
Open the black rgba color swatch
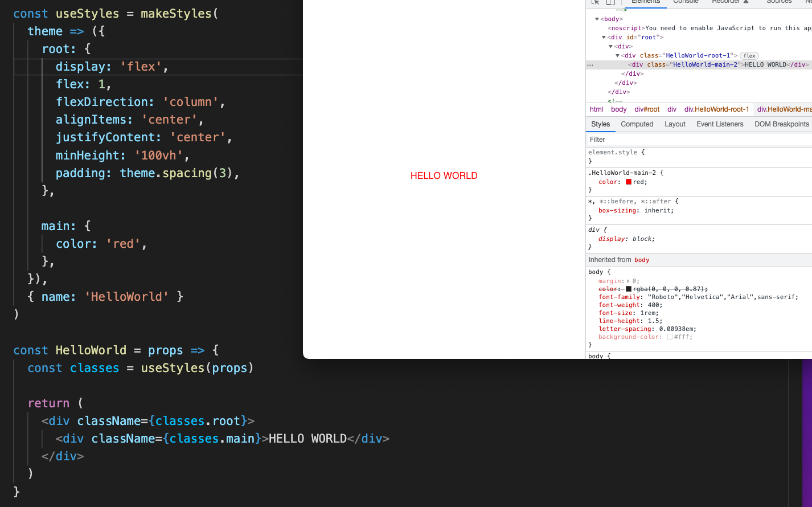tap(629, 289)
